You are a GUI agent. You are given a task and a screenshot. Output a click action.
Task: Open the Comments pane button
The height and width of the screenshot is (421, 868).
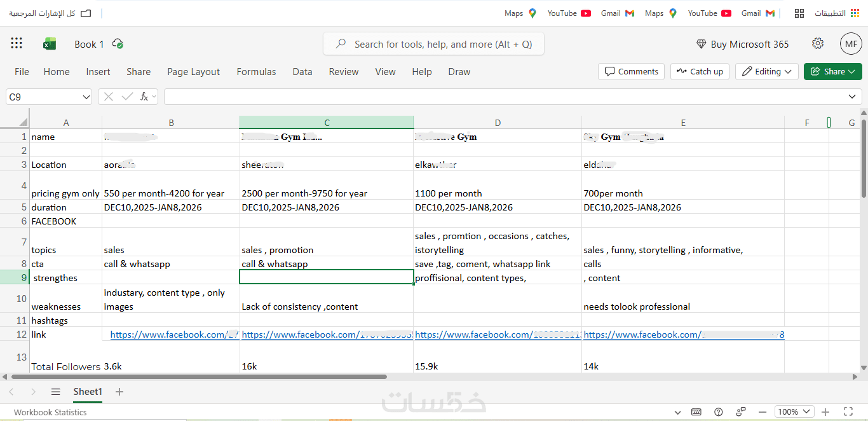[631, 71]
